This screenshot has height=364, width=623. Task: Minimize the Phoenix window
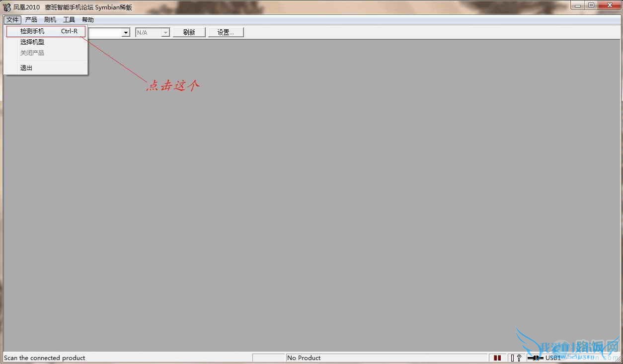tap(578, 5)
